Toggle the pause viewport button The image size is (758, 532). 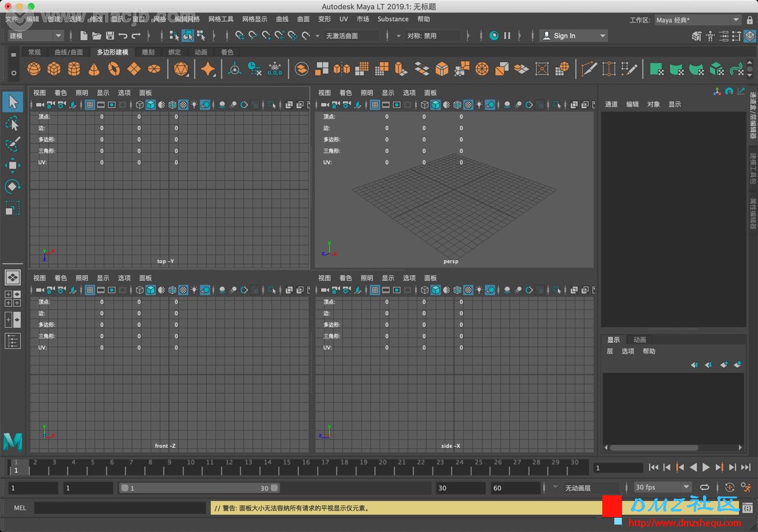[x=507, y=35]
